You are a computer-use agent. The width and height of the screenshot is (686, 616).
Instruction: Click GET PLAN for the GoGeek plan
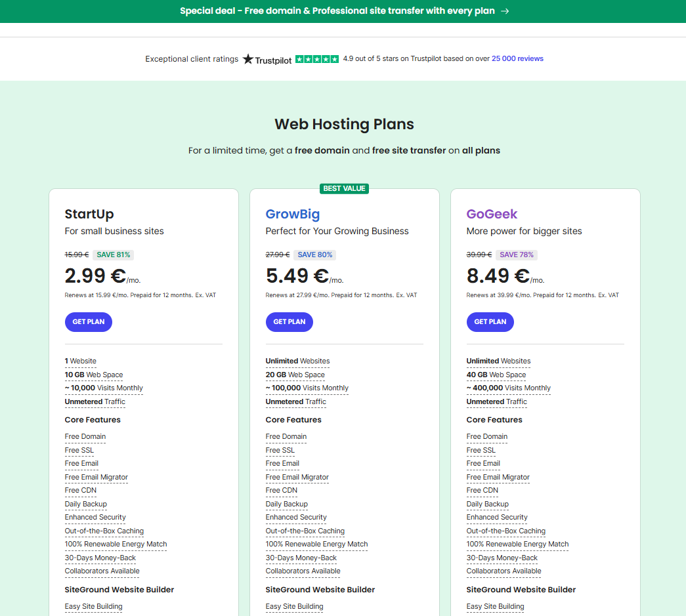click(x=490, y=321)
